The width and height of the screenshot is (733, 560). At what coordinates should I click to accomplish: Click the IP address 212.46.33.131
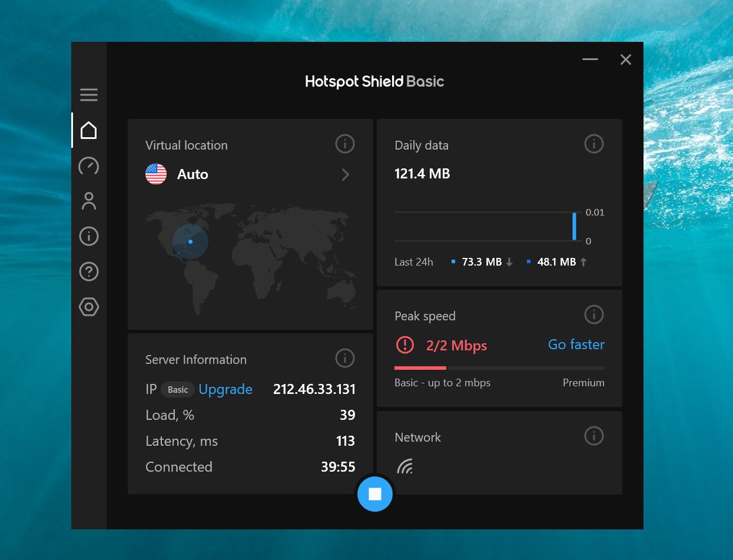pyautogui.click(x=314, y=389)
